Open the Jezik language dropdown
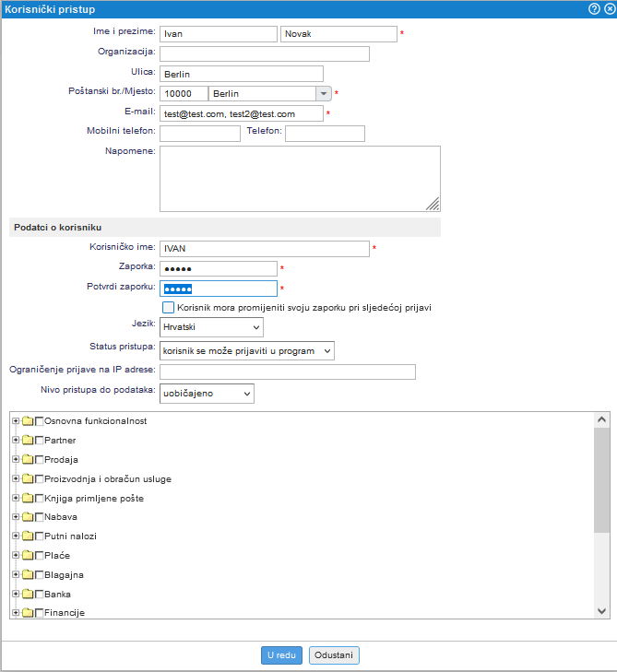Viewport: 617px width, 672px height. click(x=211, y=327)
